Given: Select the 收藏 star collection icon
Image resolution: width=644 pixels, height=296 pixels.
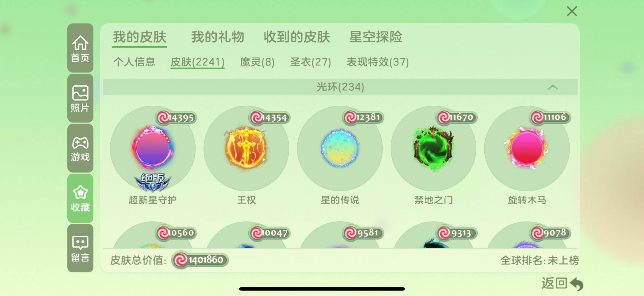Looking at the screenshot, I should click(x=80, y=198).
